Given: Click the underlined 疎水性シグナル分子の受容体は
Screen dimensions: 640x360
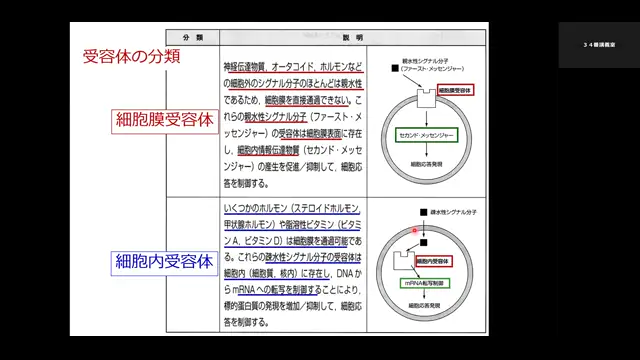Looking at the screenshot, I should pyautogui.click(x=313, y=257).
